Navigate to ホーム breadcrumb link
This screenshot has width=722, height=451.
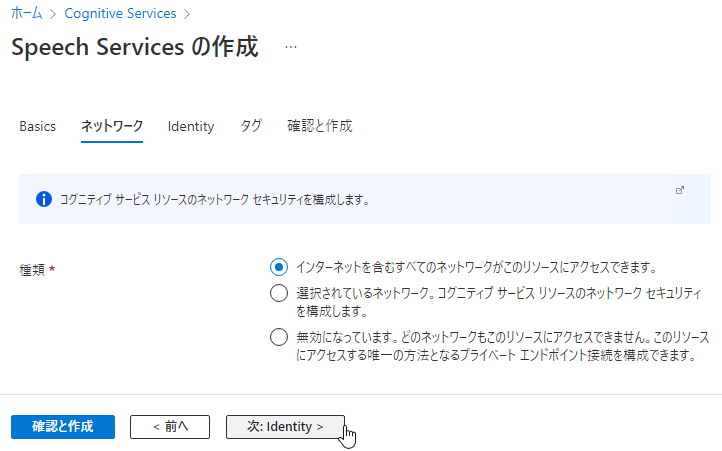click(26, 13)
